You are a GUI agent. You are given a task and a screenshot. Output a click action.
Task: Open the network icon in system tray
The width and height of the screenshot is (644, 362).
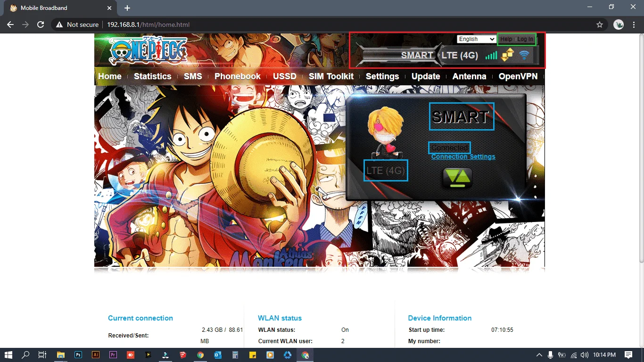pos(574,355)
